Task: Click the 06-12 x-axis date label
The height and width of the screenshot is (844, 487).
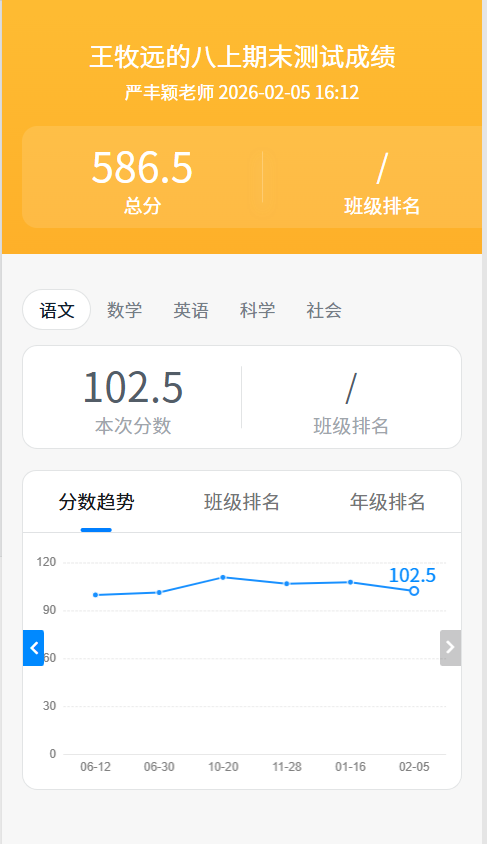Action: (x=95, y=767)
